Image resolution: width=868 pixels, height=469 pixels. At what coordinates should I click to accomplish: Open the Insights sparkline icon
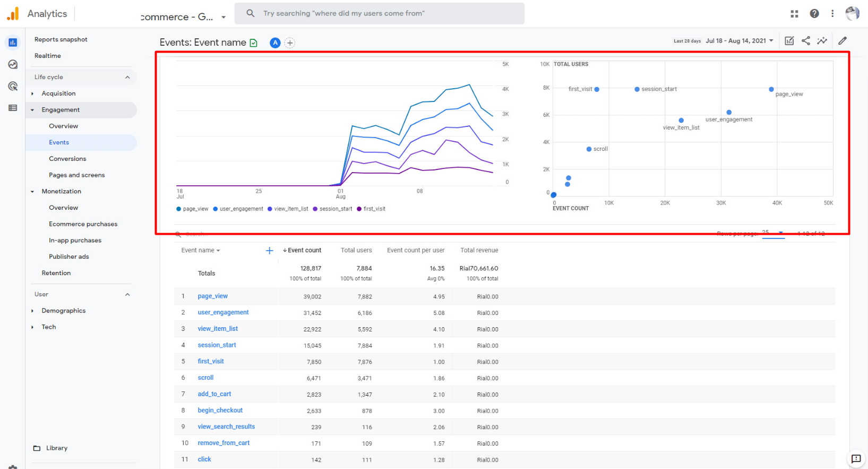pyautogui.click(x=822, y=41)
